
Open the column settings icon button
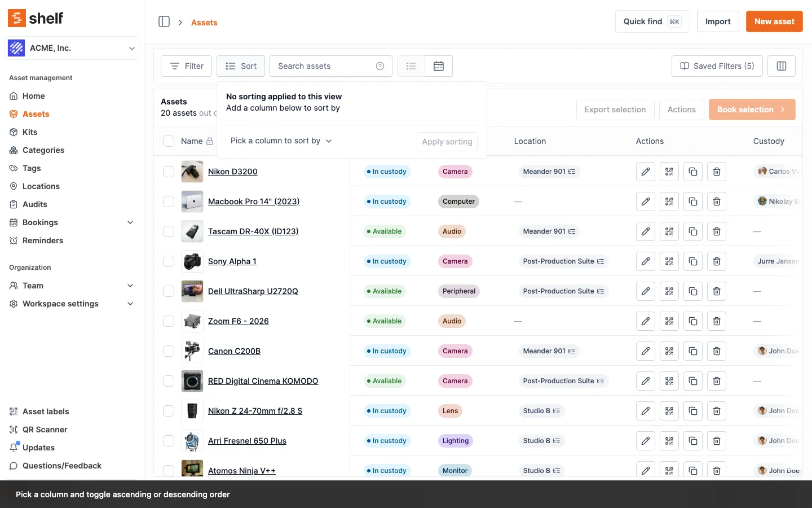(781, 66)
